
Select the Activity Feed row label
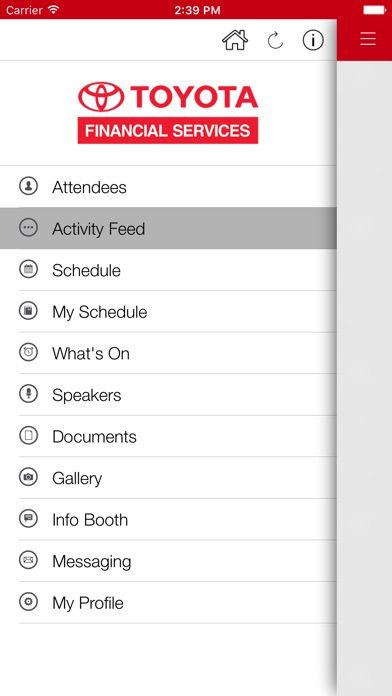coord(99,229)
